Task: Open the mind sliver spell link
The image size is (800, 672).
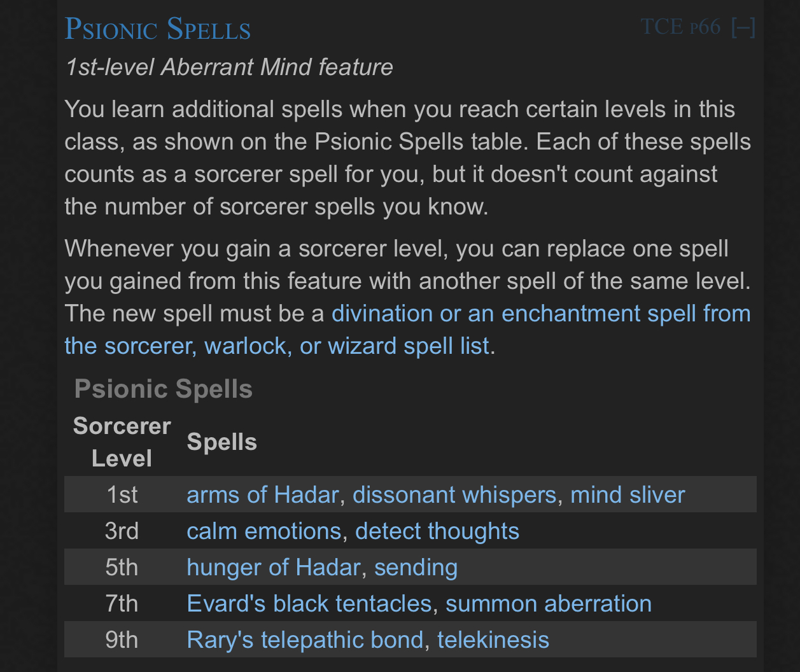Action: click(x=628, y=494)
